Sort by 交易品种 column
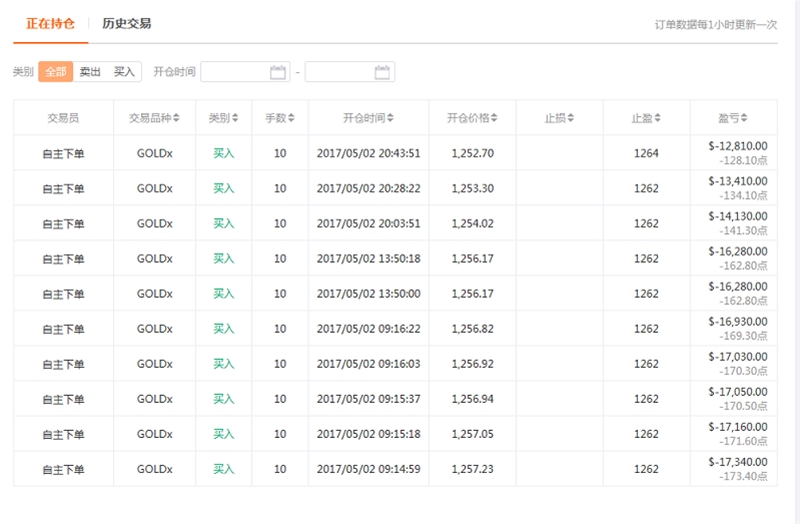Screen dimensions: 800x524 pyautogui.click(x=154, y=118)
